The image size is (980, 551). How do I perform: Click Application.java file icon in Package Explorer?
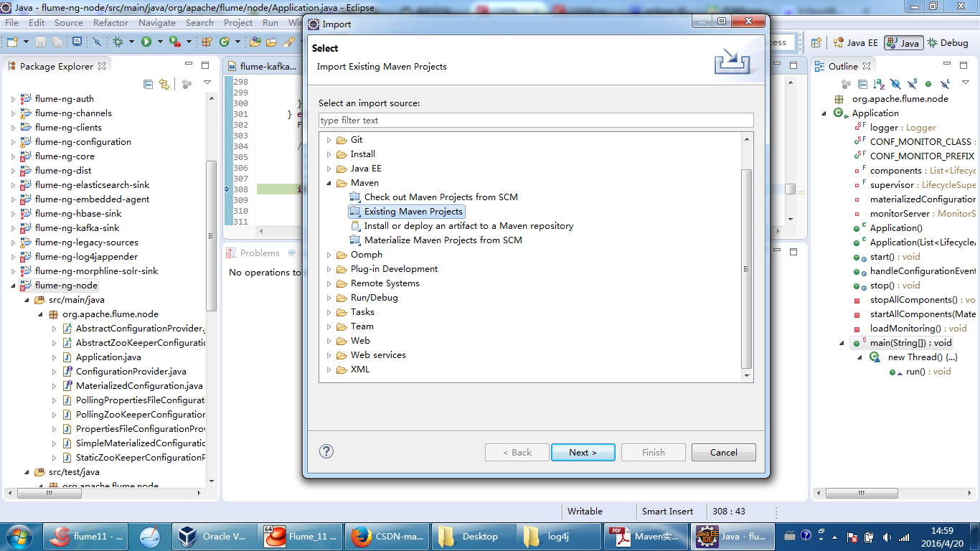tap(67, 357)
